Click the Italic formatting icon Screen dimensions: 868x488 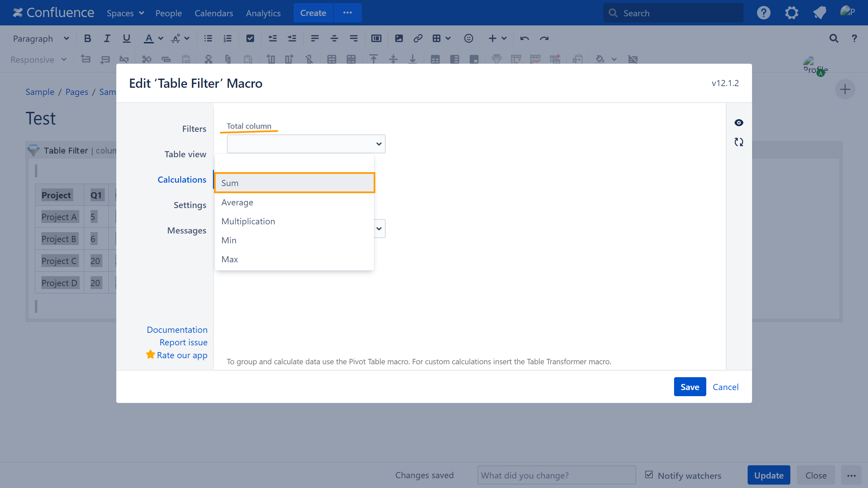pos(107,39)
